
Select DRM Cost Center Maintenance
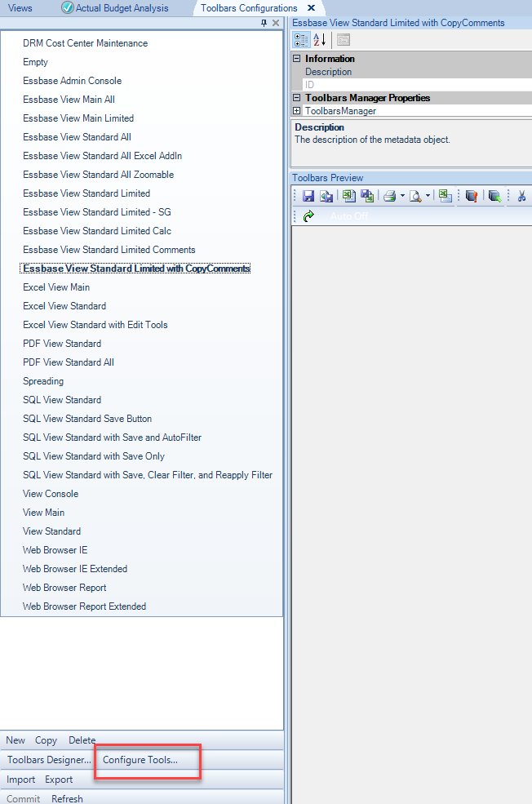85,43
